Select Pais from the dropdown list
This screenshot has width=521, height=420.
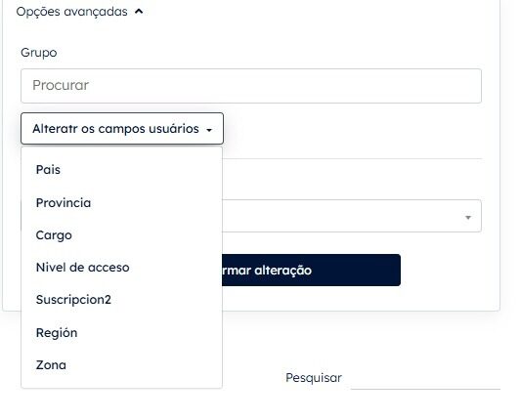pos(48,170)
